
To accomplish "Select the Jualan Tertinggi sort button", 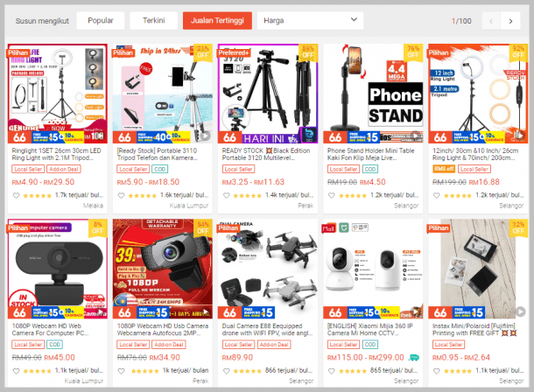I will (217, 21).
